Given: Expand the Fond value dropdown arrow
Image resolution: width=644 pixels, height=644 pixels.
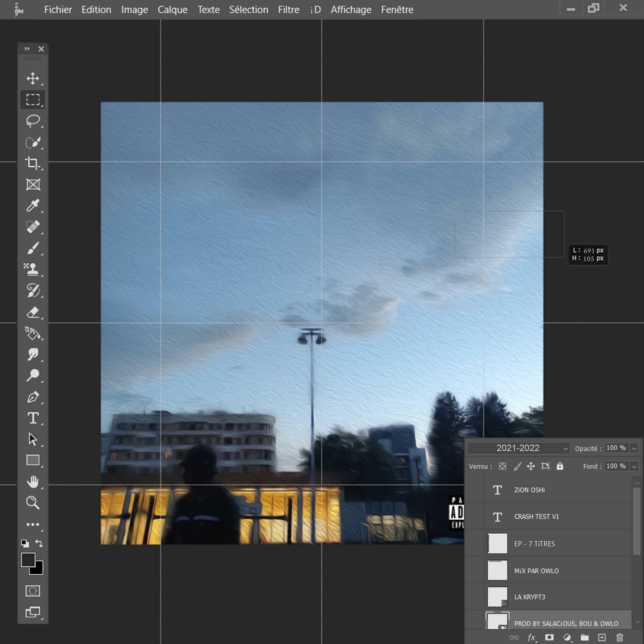Looking at the screenshot, I should (634, 466).
